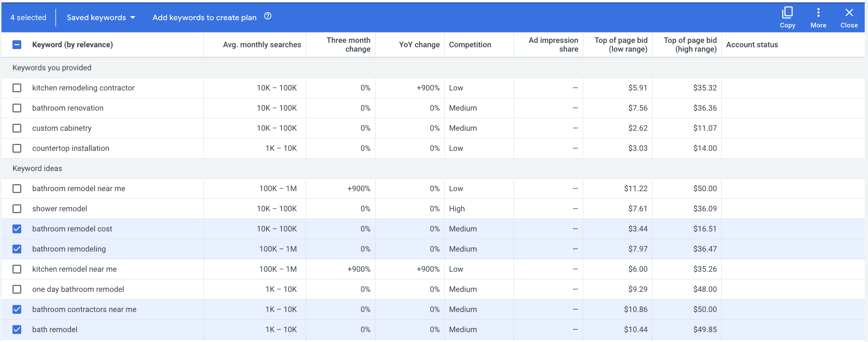
Task: Select the bath remodel keyword text
Action: [55, 330]
